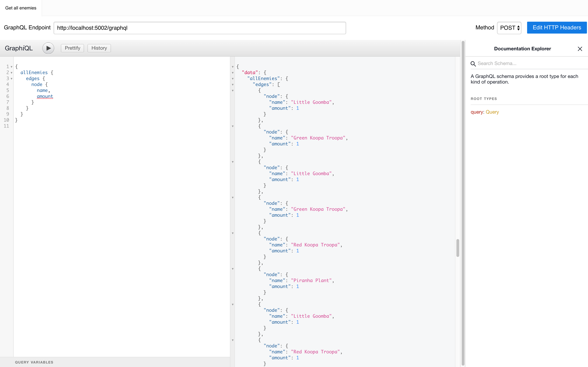
Task: Click the GraphiQL logo text
Action: pos(19,48)
